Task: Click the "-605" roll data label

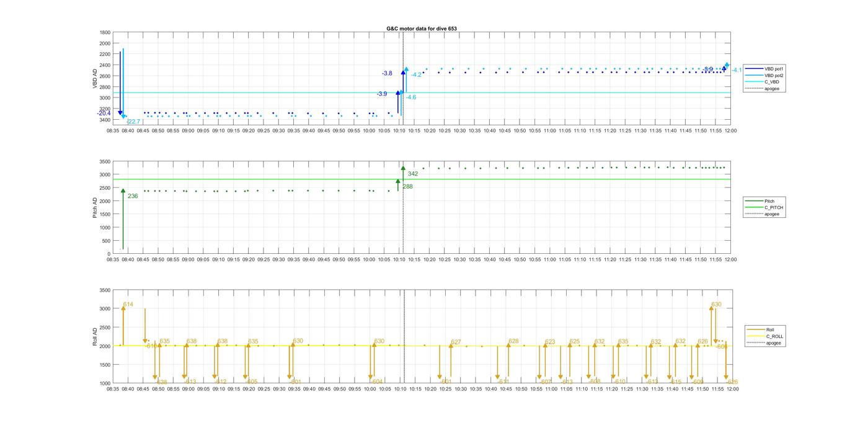Action: click(x=251, y=382)
